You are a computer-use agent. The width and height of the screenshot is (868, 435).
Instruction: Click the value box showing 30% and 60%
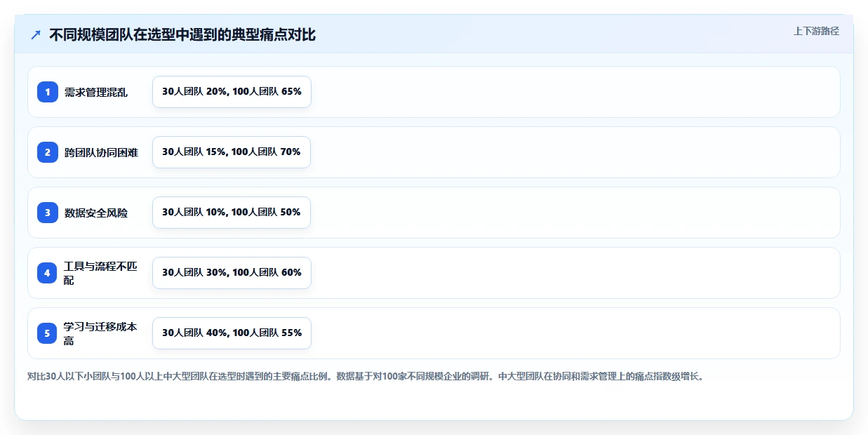pos(232,273)
